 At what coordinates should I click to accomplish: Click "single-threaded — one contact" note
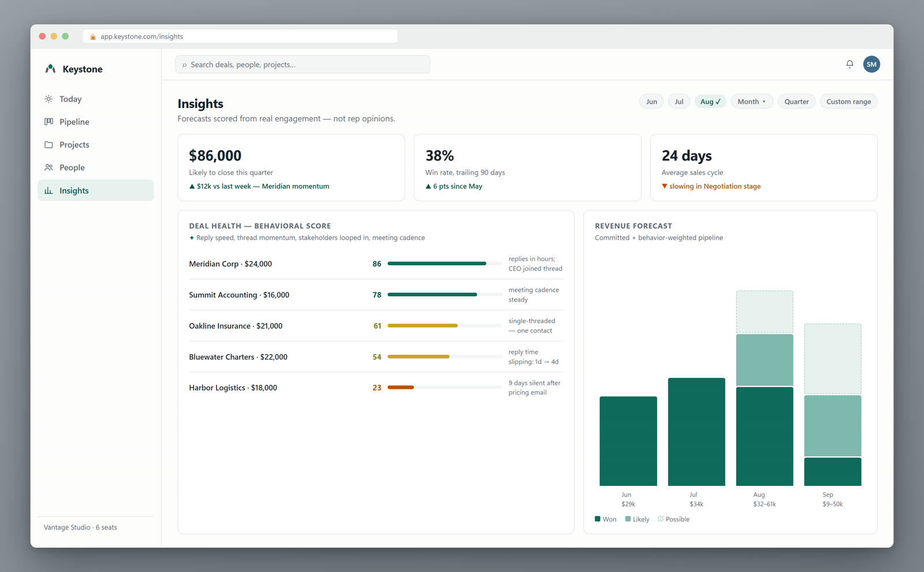coord(532,326)
